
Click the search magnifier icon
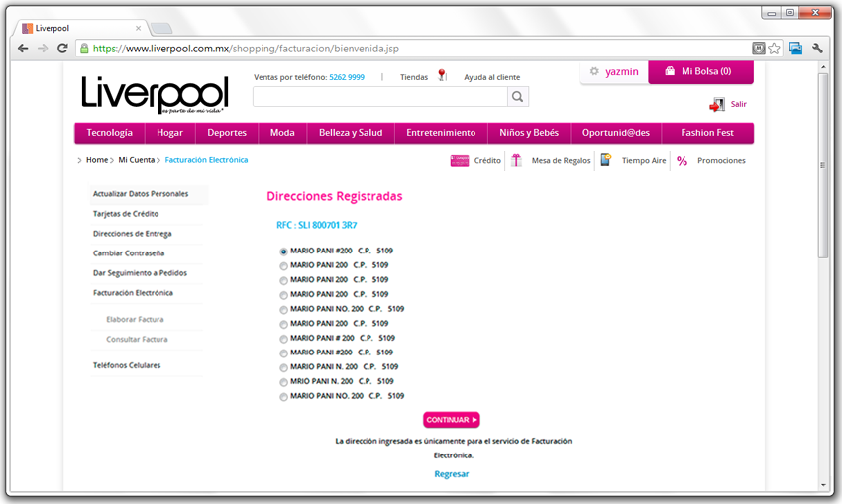(x=518, y=97)
